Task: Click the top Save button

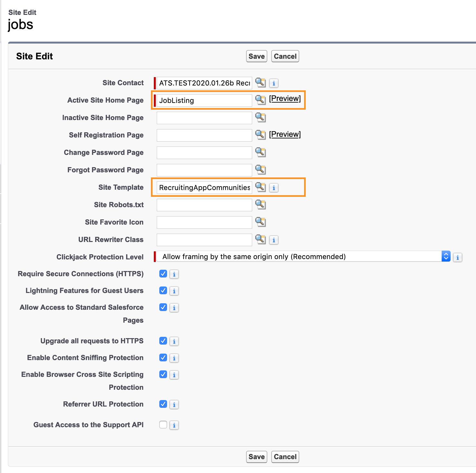Action: click(257, 56)
